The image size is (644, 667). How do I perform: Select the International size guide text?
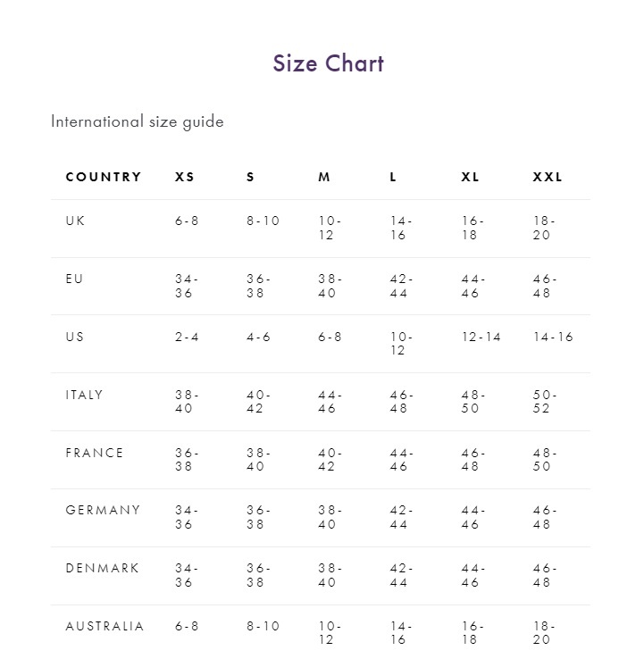click(x=137, y=121)
